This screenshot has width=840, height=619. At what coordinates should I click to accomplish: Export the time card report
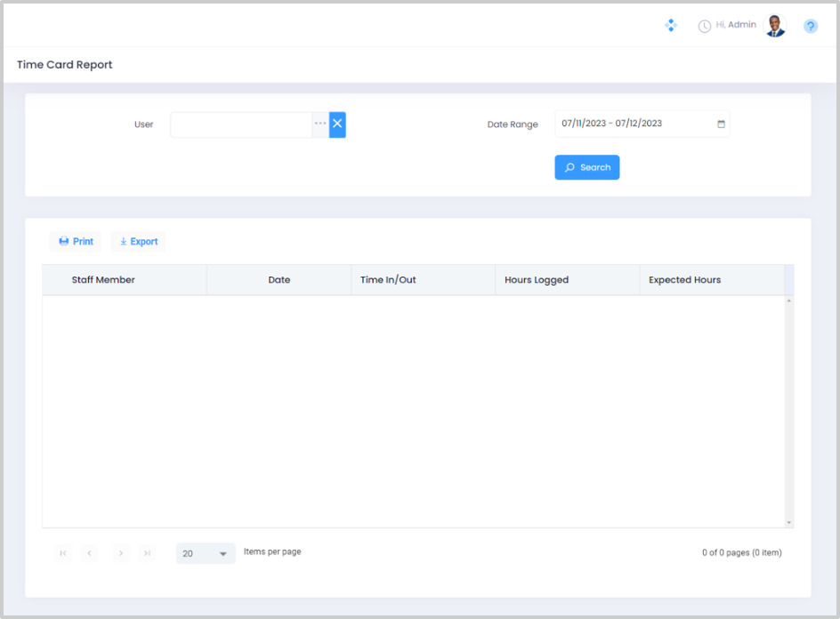[x=138, y=241]
